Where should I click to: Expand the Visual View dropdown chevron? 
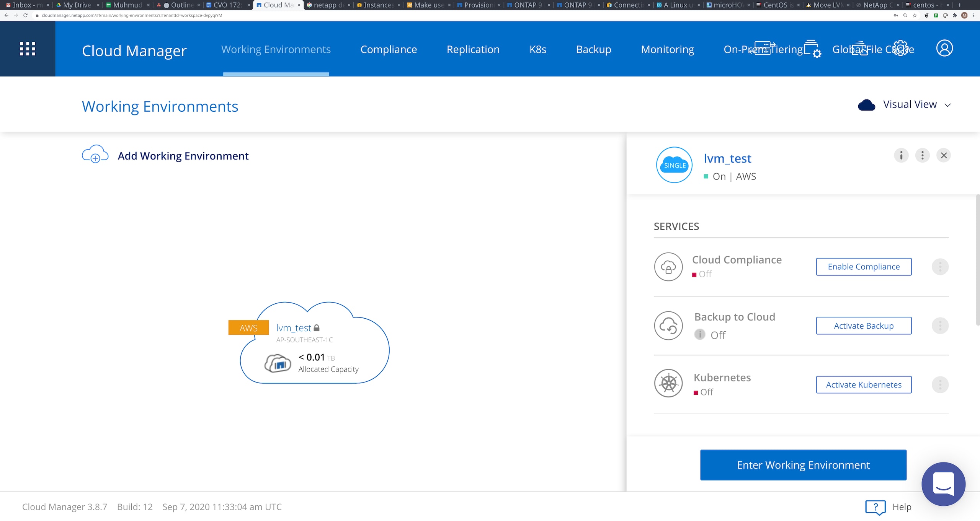(947, 105)
